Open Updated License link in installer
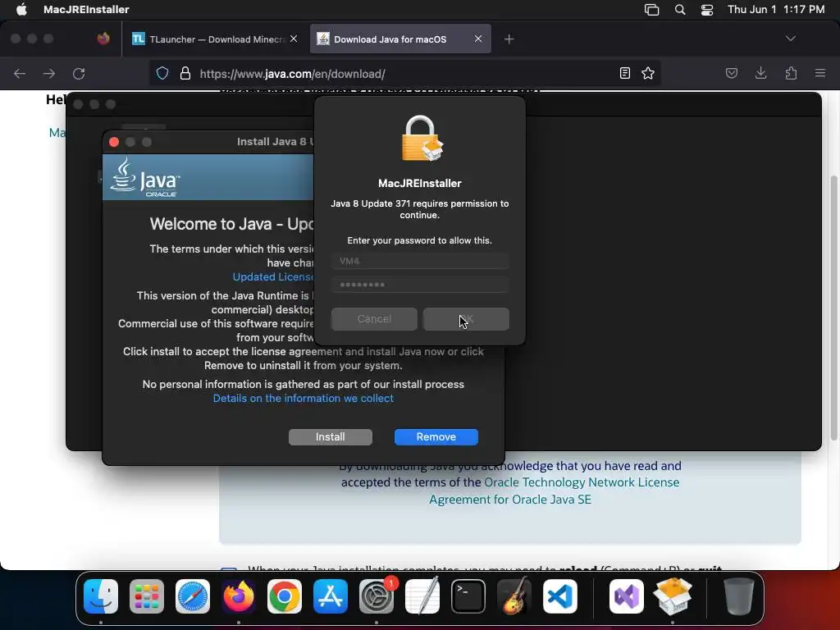Viewport: 840px width, 630px height. click(x=273, y=277)
